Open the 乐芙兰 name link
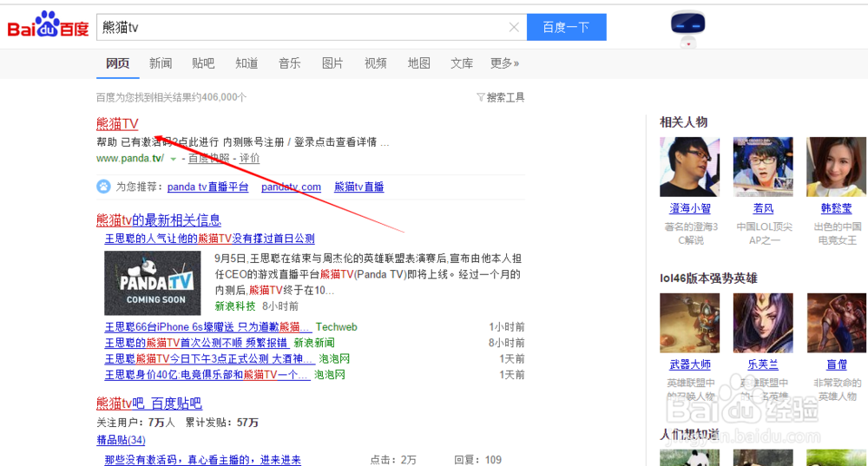 coord(763,364)
